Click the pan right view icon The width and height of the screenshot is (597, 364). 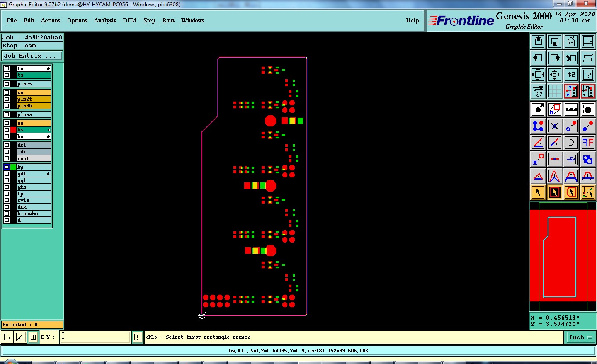click(555, 58)
